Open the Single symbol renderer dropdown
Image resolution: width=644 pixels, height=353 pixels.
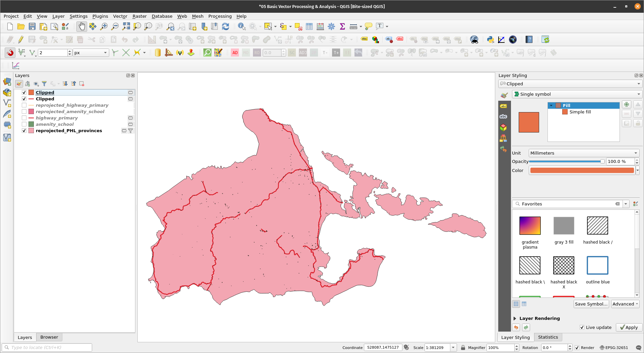[x=577, y=94]
